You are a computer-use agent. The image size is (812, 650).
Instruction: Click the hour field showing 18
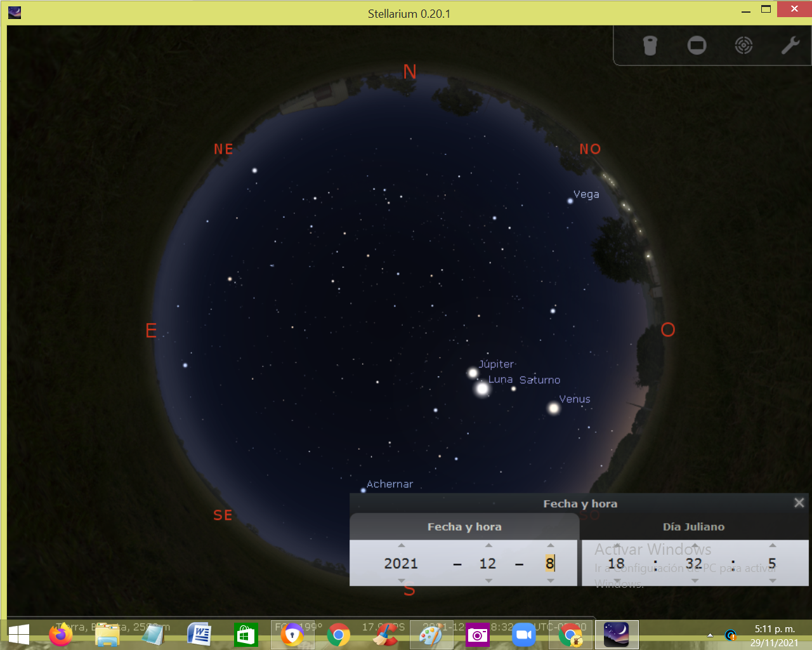[617, 564]
